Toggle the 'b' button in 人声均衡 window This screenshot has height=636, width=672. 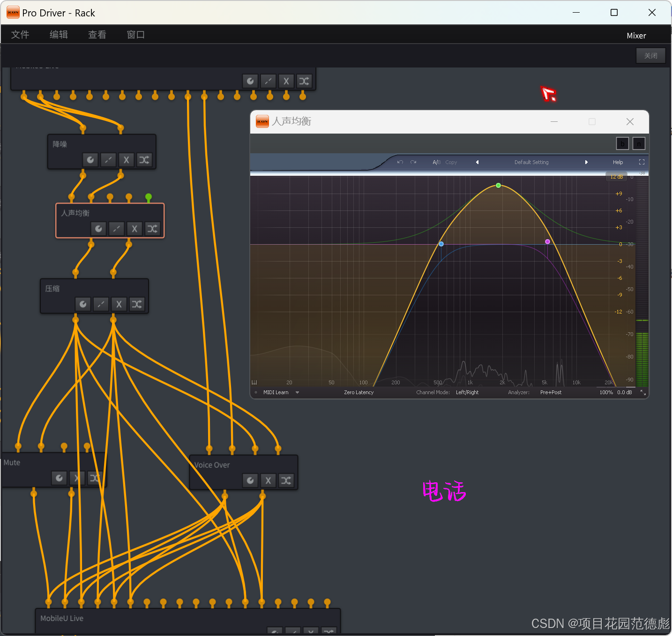point(622,143)
